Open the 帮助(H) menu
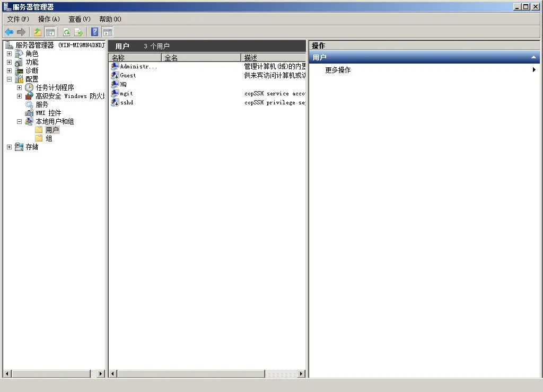 [110, 19]
